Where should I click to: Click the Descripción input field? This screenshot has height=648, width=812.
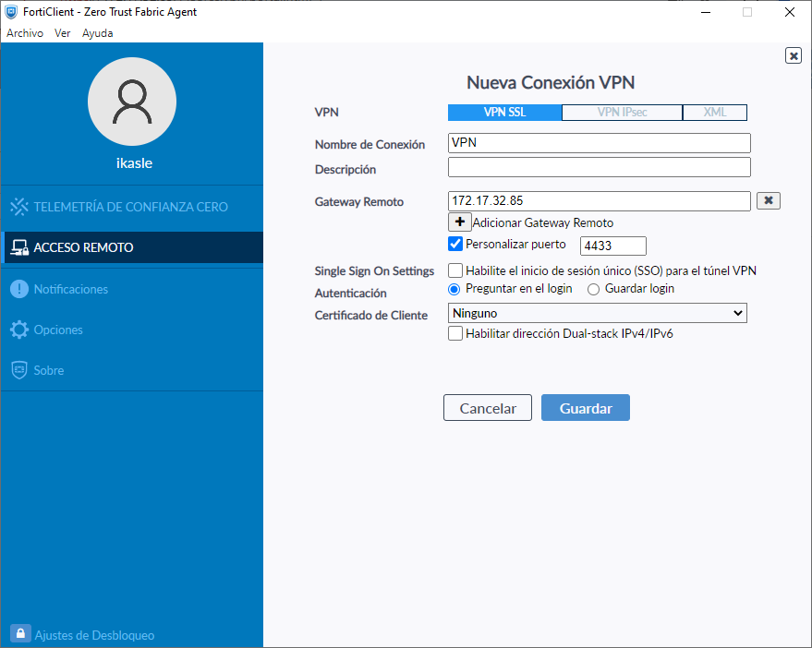pos(599,167)
